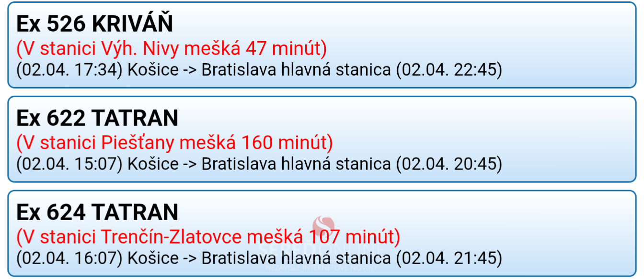Select the Výh. Nivy 47 minute delay notice
Image resolution: width=644 pixels, height=279 pixels.
pyautogui.click(x=172, y=48)
